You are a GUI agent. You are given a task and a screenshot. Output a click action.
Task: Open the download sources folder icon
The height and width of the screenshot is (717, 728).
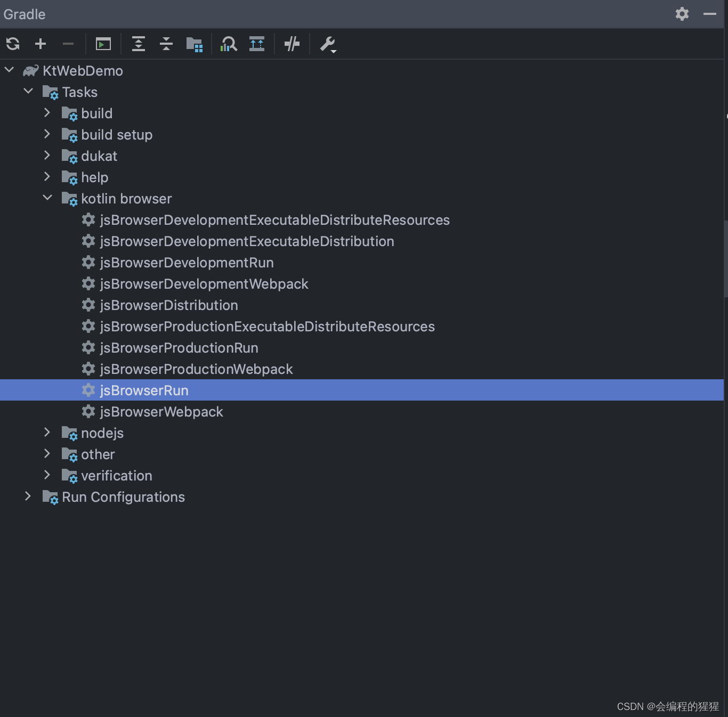pos(195,44)
